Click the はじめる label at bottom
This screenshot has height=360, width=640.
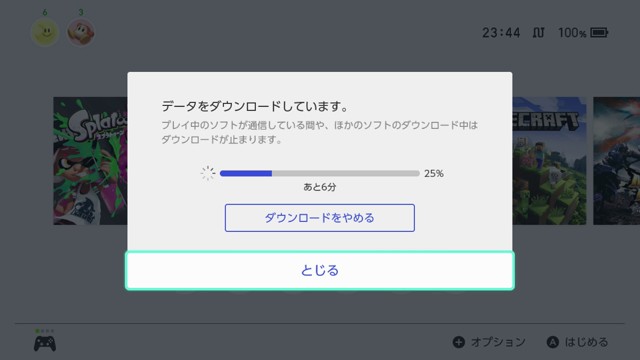(587, 342)
